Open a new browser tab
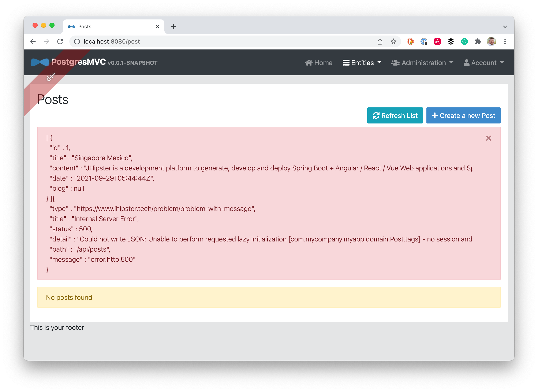Viewport: 538px width, 392px height. (x=174, y=26)
